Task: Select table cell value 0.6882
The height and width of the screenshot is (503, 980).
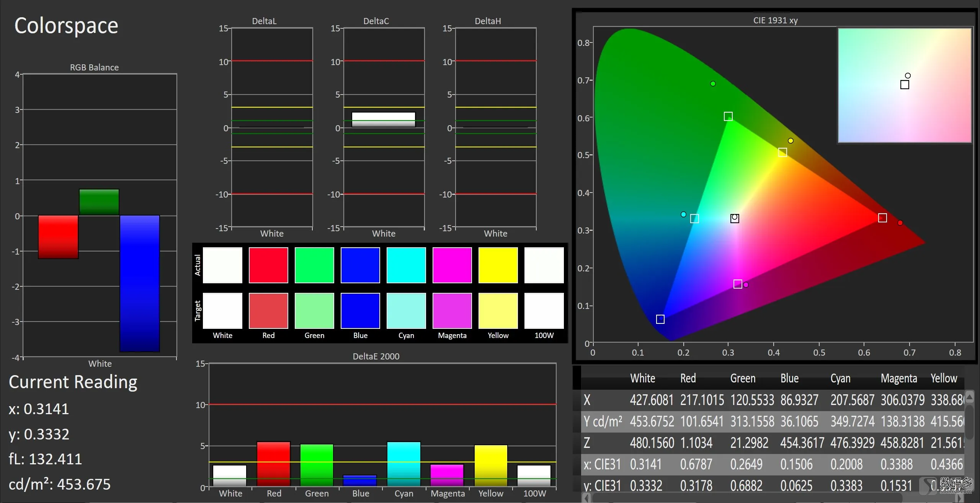Action: (746, 486)
